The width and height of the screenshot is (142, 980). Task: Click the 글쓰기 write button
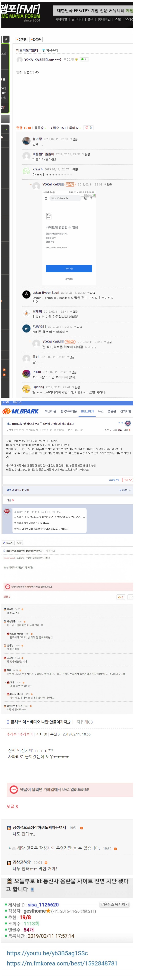8,543
